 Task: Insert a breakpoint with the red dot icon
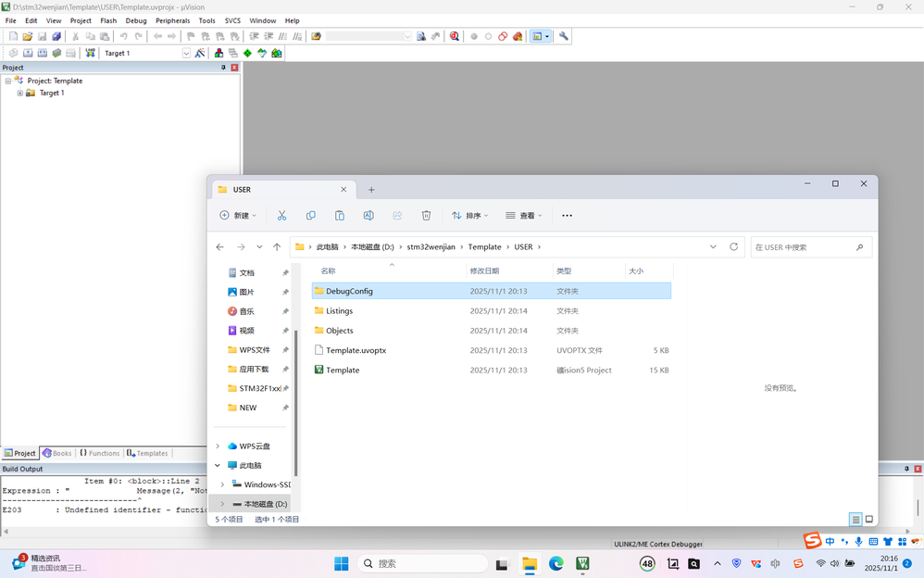point(474,36)
